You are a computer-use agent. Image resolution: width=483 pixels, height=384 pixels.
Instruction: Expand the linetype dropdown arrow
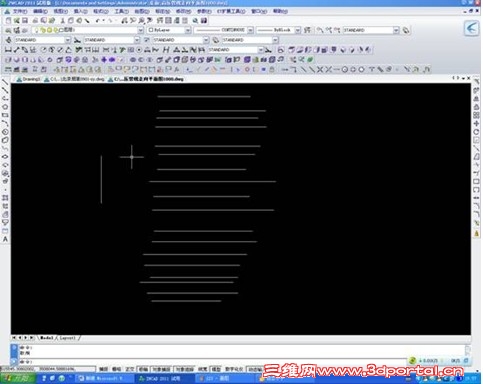(x=250, y=30)
